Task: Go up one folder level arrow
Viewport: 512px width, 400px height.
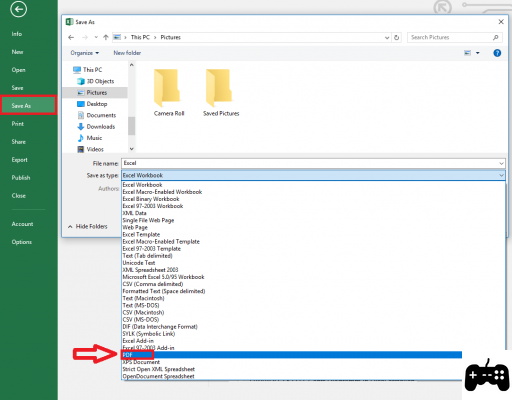Action: 106,37
